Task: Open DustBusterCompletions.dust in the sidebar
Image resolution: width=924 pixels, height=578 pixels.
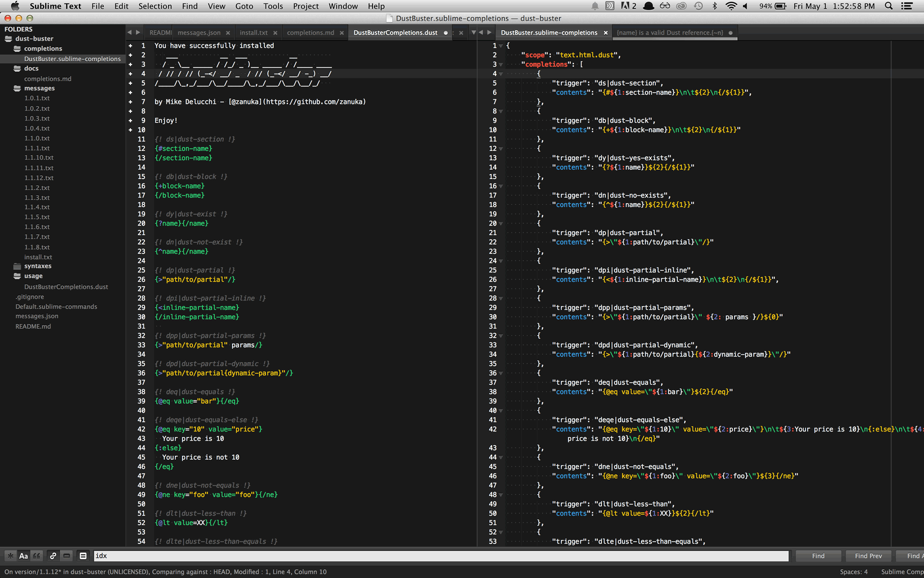Action: click(66, 287)
